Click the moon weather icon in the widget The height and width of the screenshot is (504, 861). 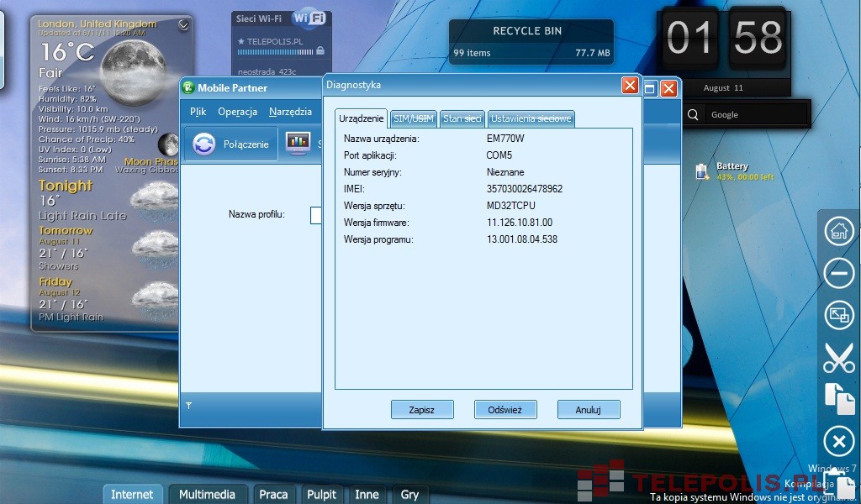133,71
